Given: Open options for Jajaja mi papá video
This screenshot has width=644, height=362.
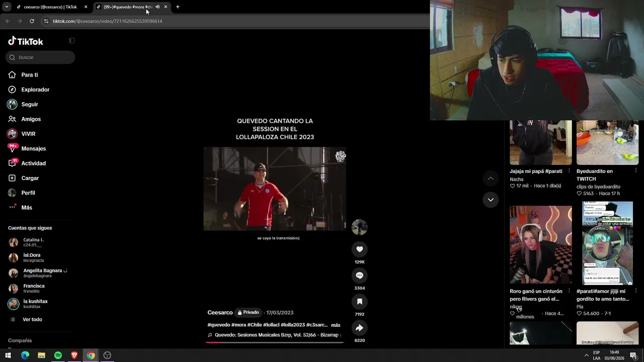Looking at the screenshot, I should 569,171.
